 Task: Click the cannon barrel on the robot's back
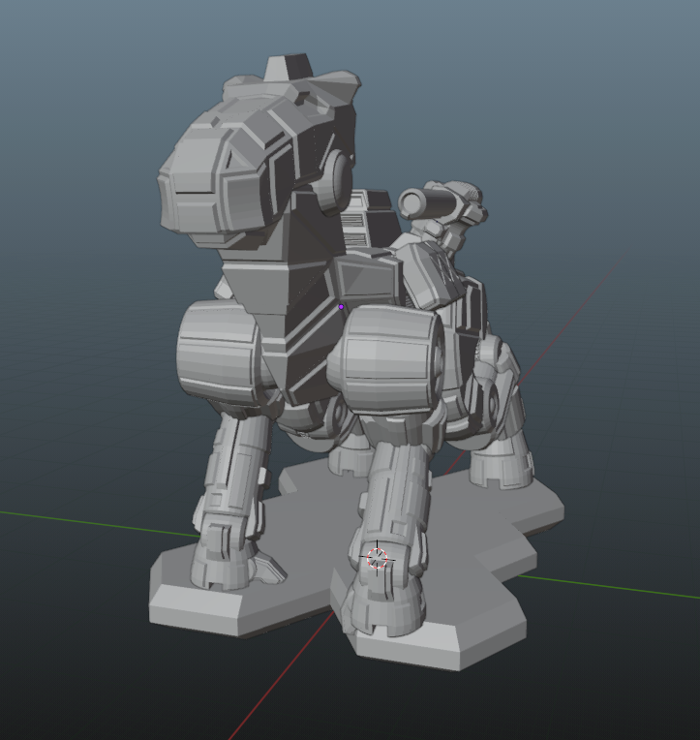pos(429,203)
